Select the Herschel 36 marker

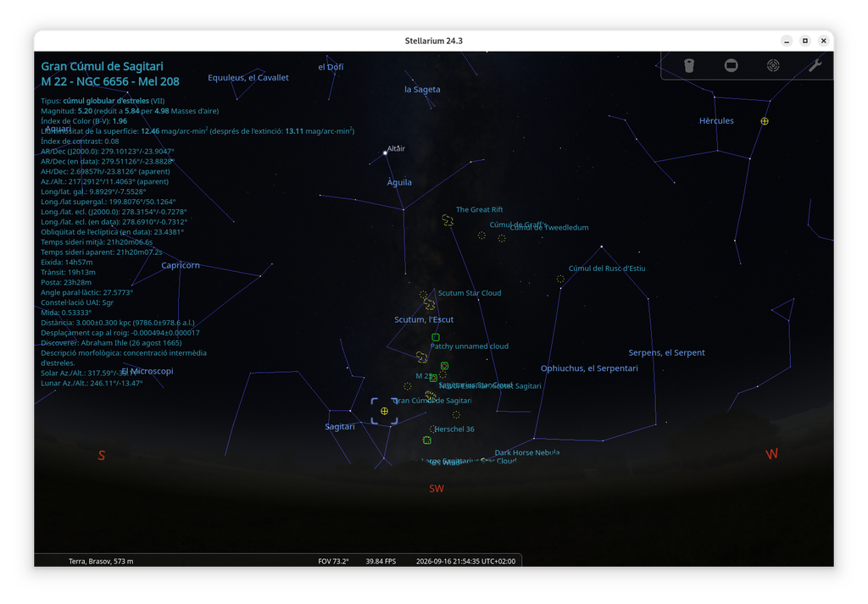[x=432, y=429]
